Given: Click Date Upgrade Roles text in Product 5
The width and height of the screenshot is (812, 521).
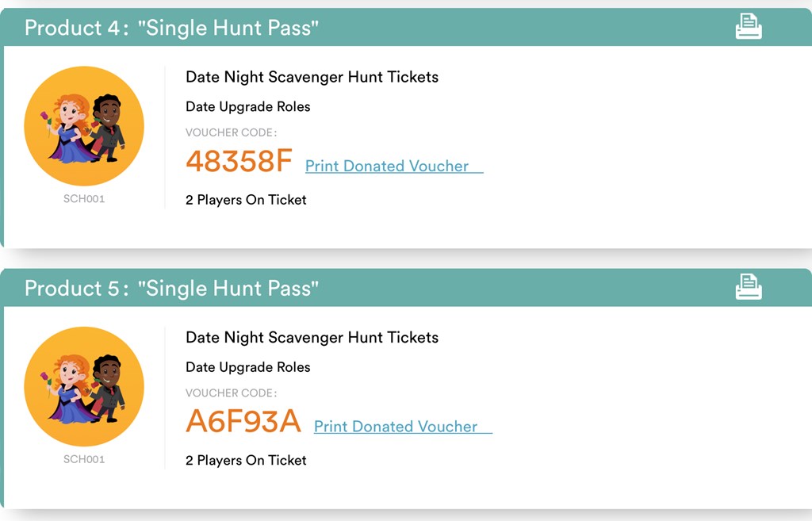Looking at the screenshot, I should pyautogui.click(x=247, y=367).
